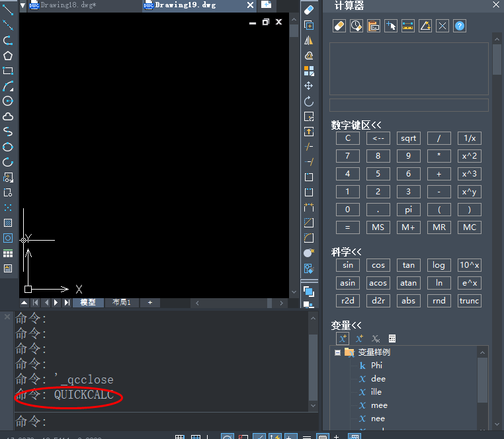
Task: Open calculator help icon
Action: pos(460,26)
